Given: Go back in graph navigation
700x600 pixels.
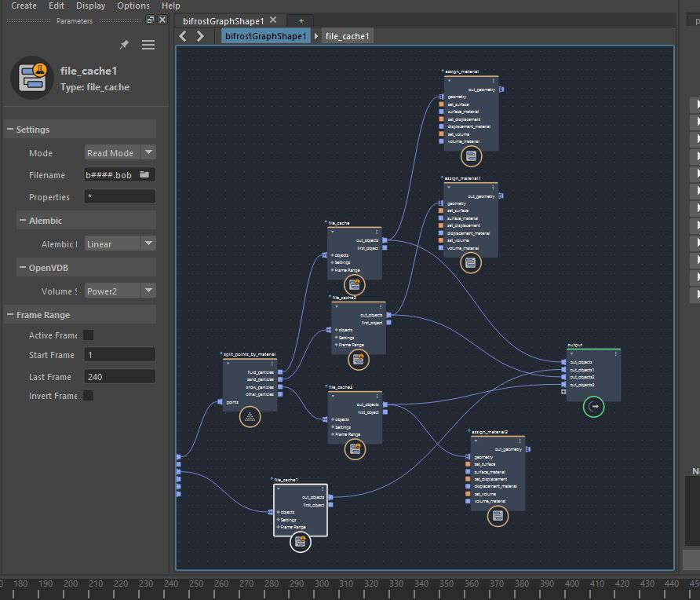Looking at the screenshot, I should [183, 36].
